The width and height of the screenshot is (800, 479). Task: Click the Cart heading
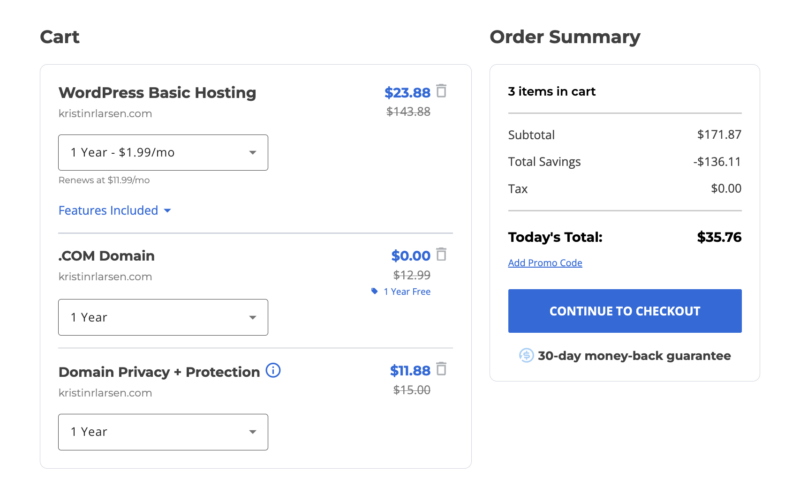[x=60, y=37]
